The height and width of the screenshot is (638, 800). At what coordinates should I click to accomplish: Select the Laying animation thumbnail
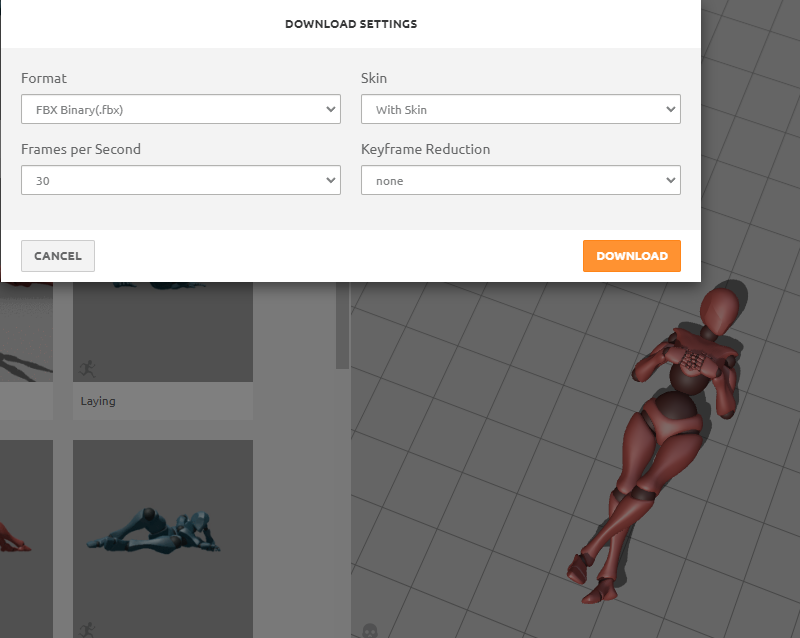click(163, 332)
